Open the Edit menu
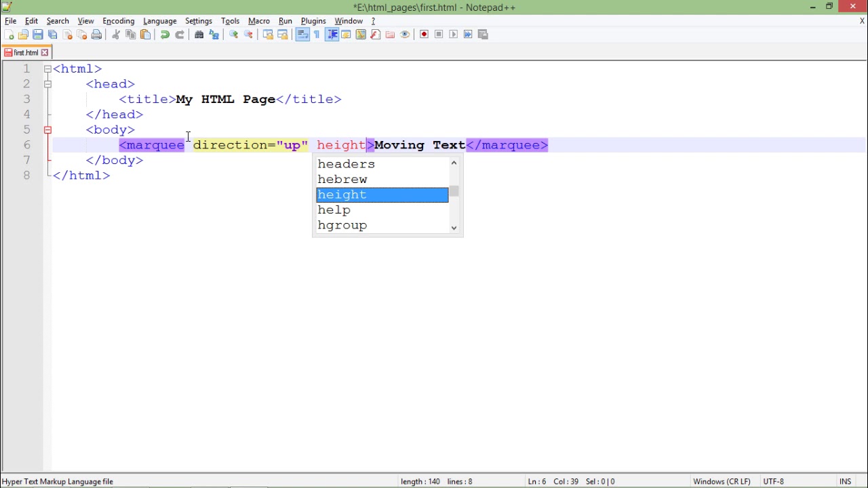This screenshot has width=868, height=488. [31, 21]
